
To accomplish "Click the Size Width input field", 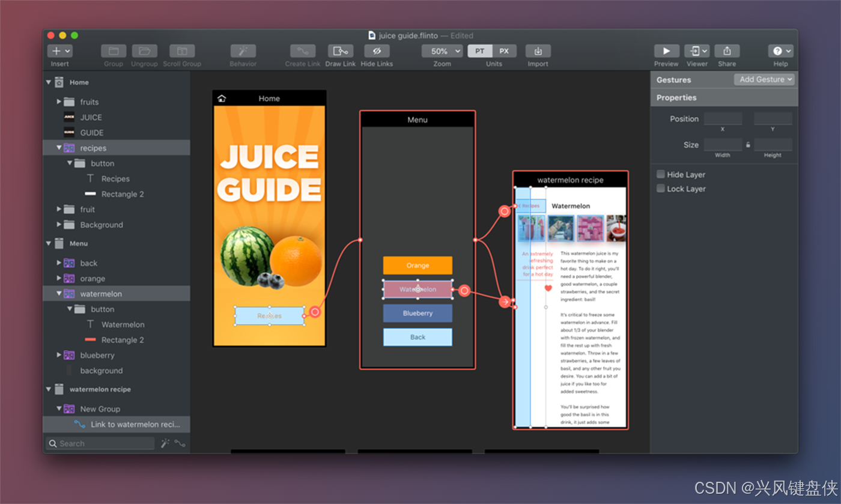I will 723,145.
